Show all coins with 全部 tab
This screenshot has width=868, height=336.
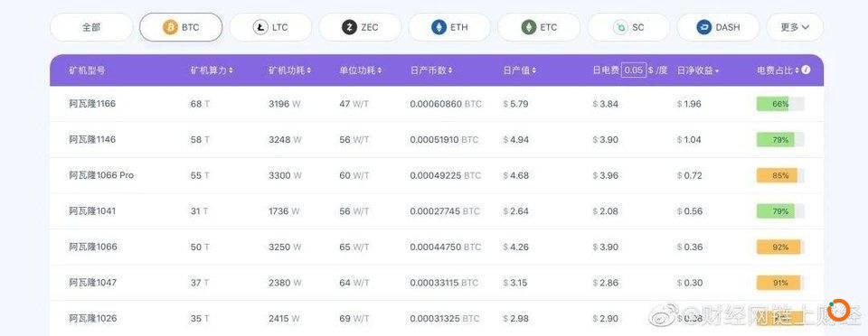(x=91, y=27)
